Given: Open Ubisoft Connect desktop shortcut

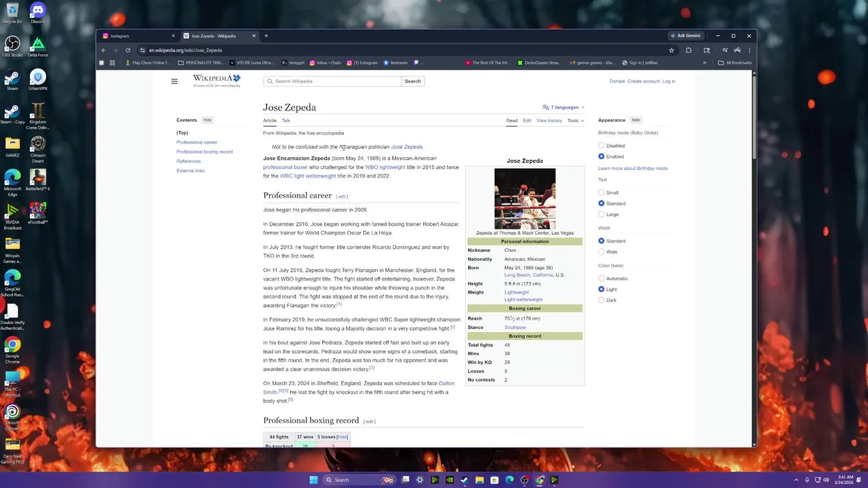Looking at the screenshot, I should coord(12,416).
